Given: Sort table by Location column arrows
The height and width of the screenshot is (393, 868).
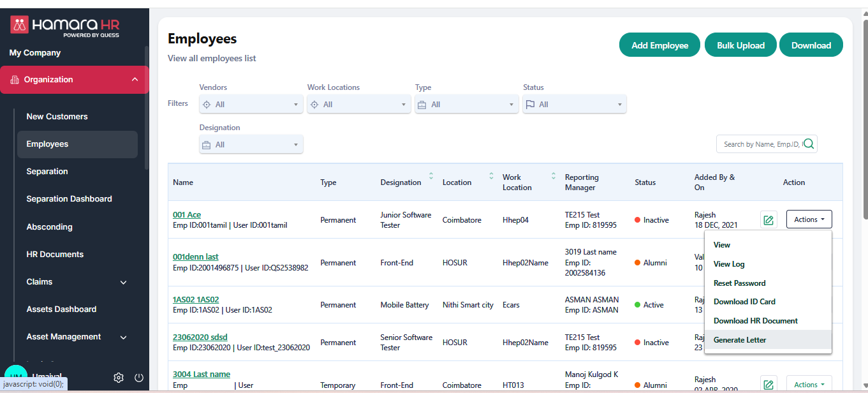Looking at the screenshot, I should [x=491, y=176].
